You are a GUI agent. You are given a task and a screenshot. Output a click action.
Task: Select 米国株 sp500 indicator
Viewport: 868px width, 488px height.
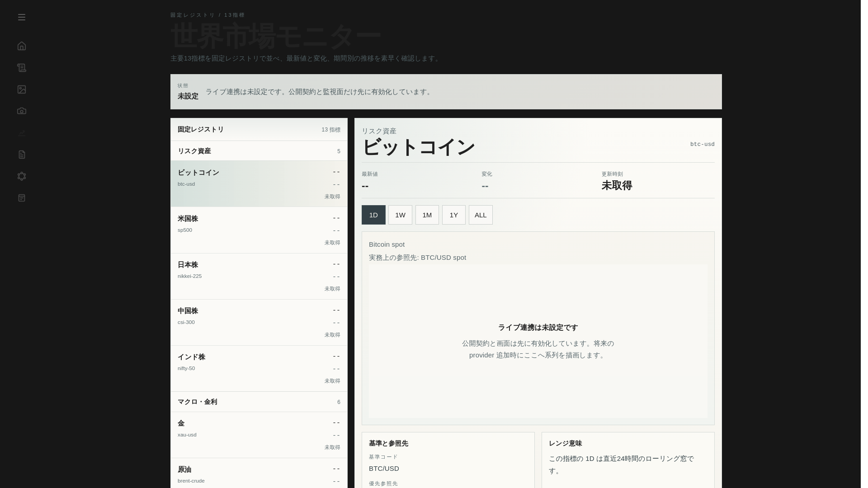point(259,230)
